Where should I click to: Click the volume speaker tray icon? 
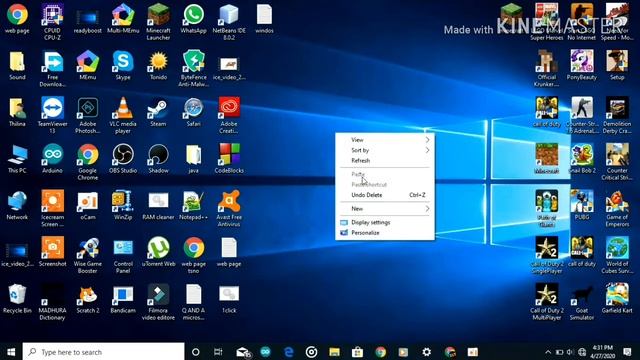pyautogui.click(x=570, y=352)
